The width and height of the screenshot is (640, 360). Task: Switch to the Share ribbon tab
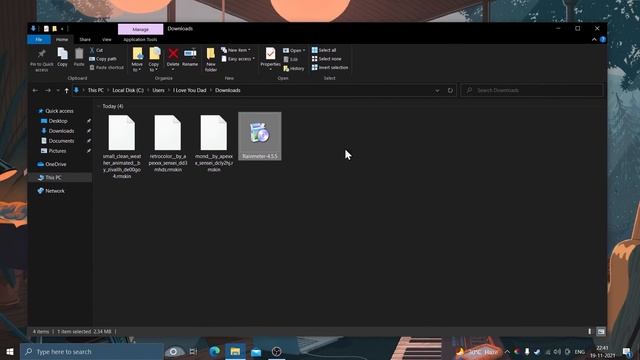coord(85,40)
